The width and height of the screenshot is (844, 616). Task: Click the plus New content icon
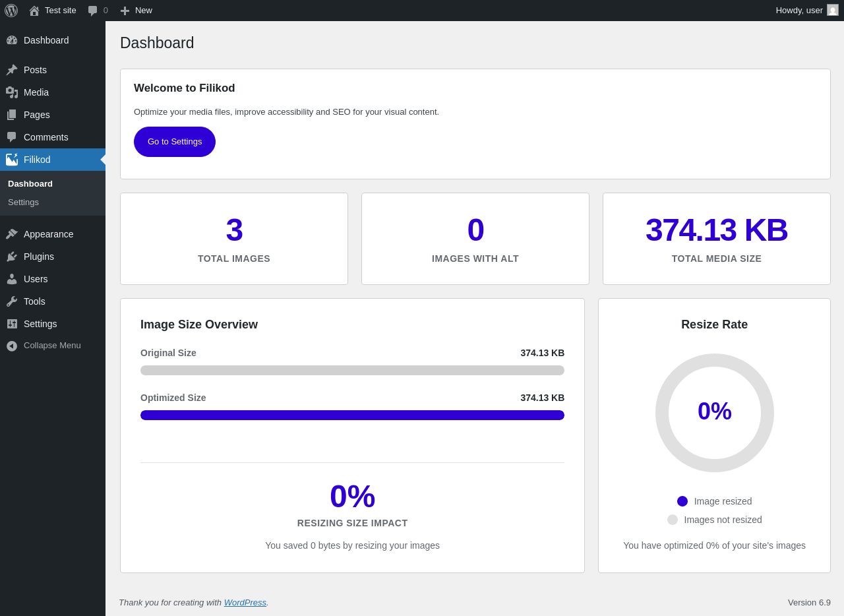[x=125, y=11]
